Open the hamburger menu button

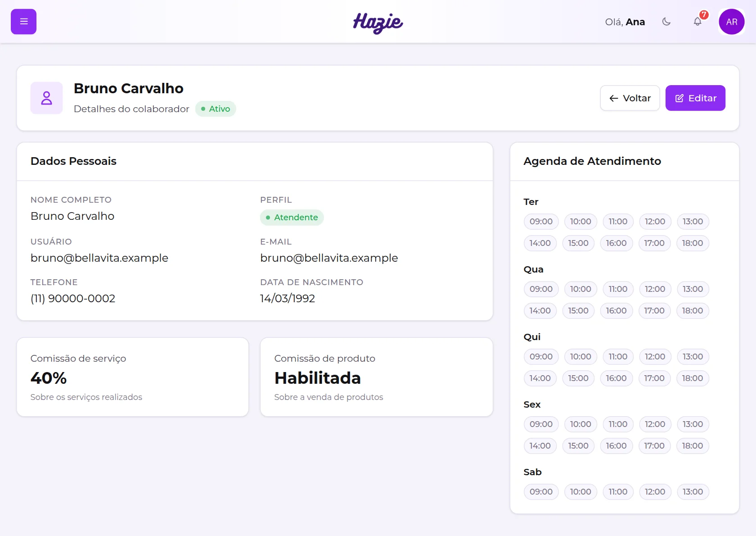coord(23,22)
